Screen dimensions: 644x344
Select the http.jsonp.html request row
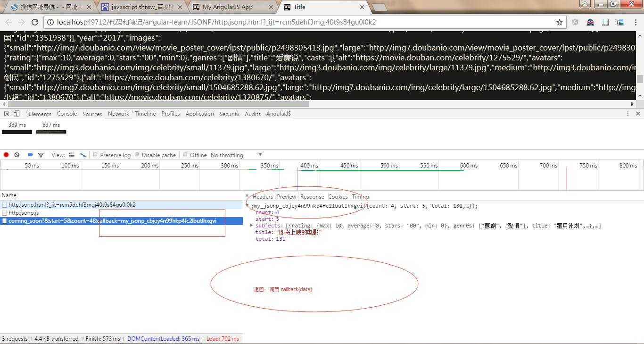coord(121,205)
